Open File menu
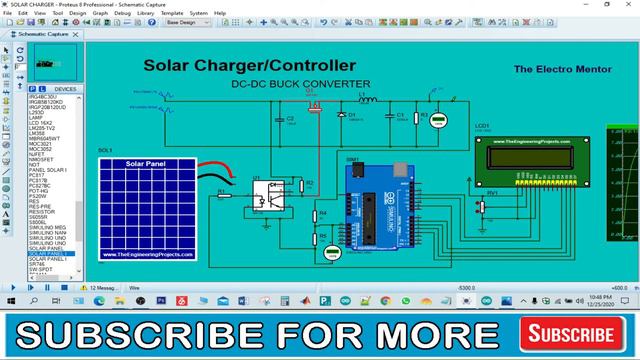This screenshot has height=360, width=640. (x=7, y=13)
